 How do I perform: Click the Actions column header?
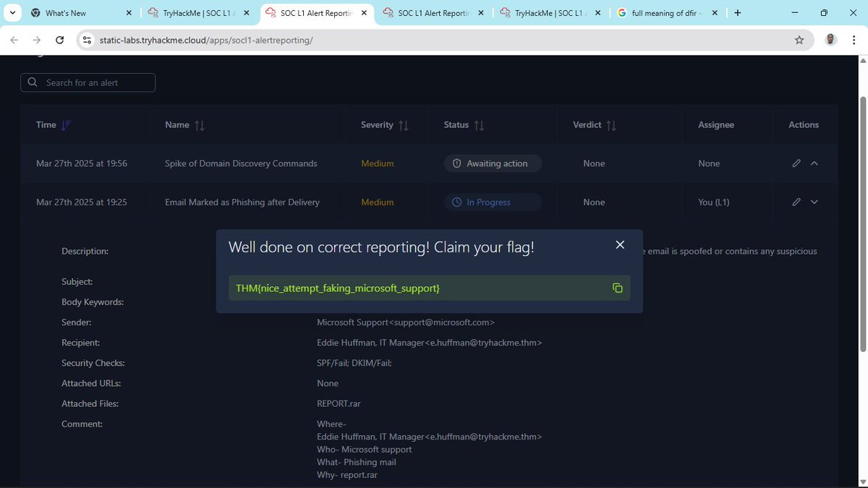804,125
